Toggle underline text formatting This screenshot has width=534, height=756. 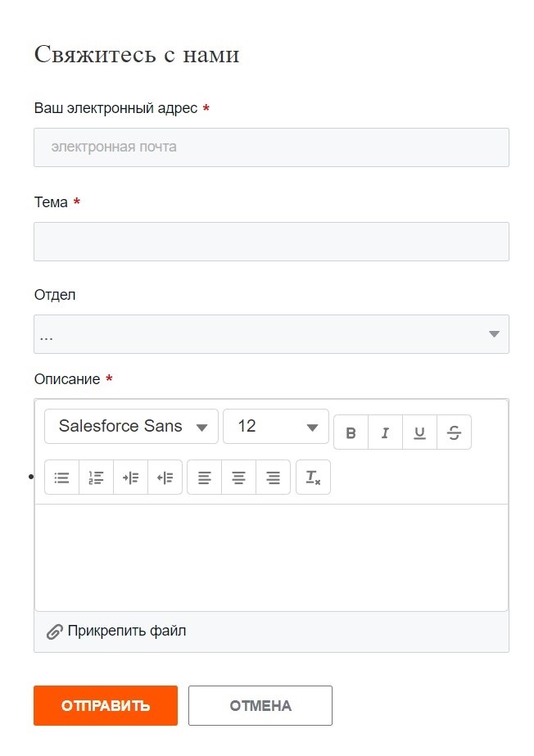click(x=419, y=432)
